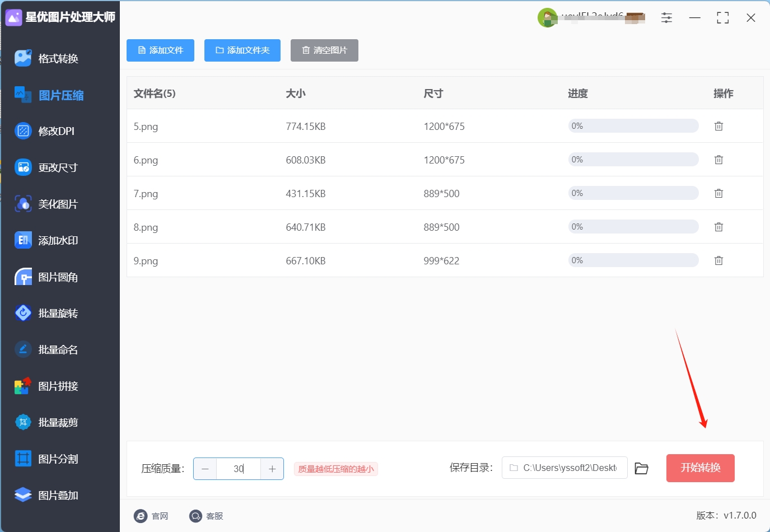
Task: Delete 9.png using its trash icon
Action: click(718, 260)
